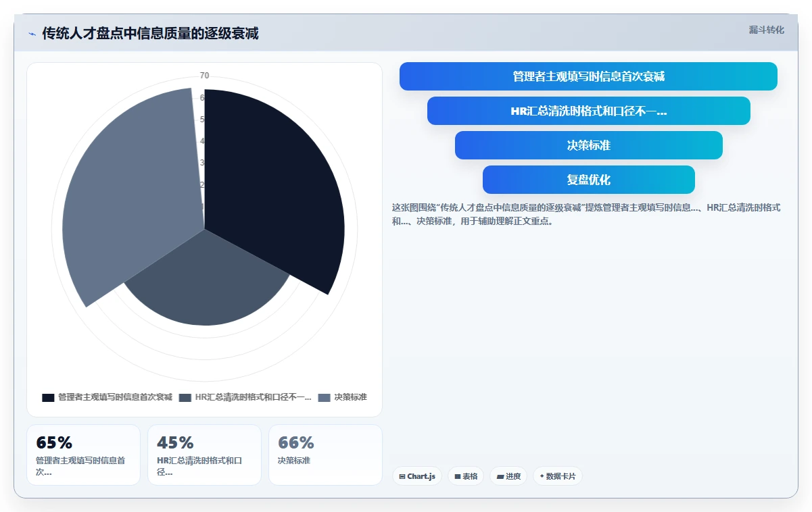Viewport: 812px width, 512px height.
Task: Click the 45% card caption HR汇总清洗时格式和口径…
Action: coord(199,466)
